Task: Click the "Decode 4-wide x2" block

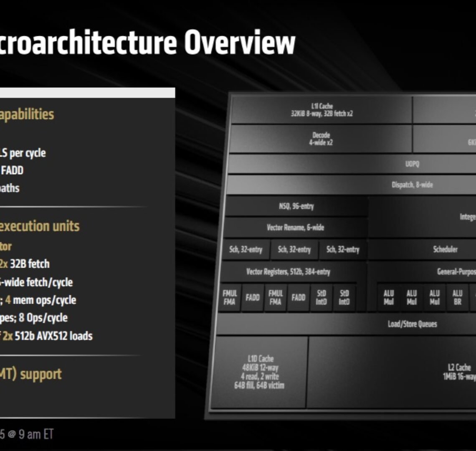Action: pos(321,139)
